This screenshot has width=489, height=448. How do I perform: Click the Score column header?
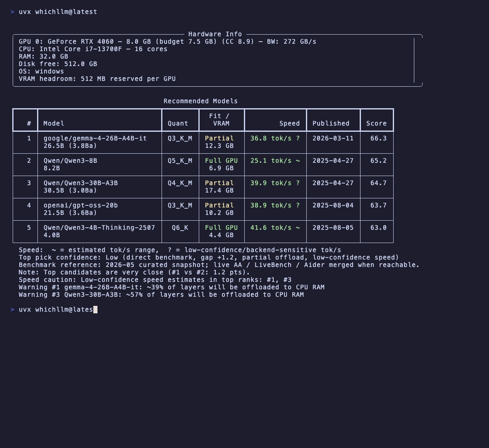[377, 123]
